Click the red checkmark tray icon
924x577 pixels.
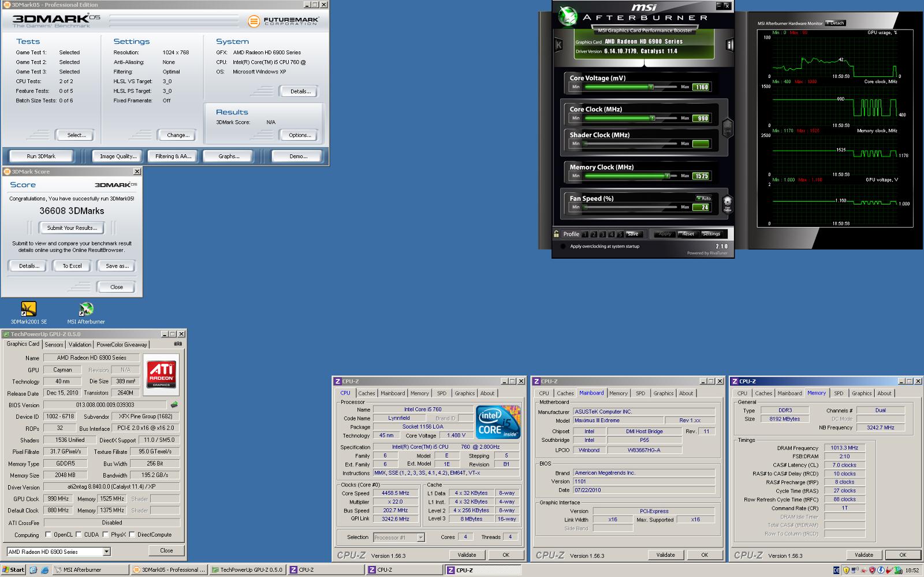coord(889,570)
